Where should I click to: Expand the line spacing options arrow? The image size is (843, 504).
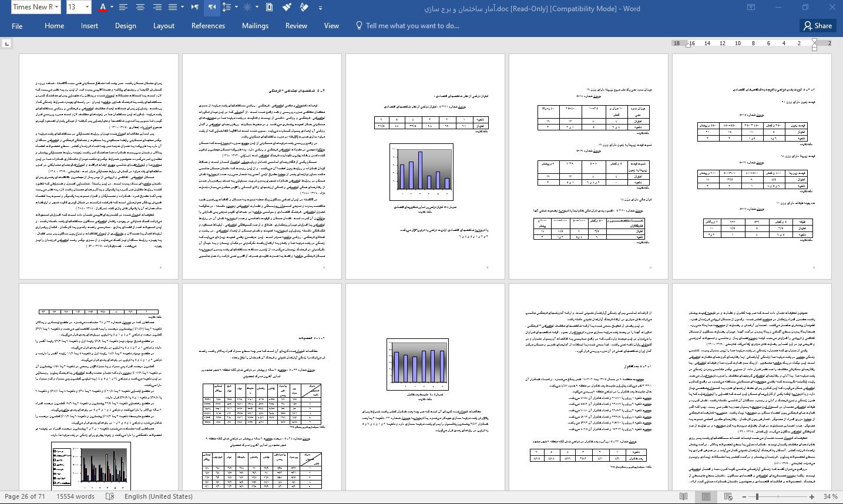click(236, 7)
